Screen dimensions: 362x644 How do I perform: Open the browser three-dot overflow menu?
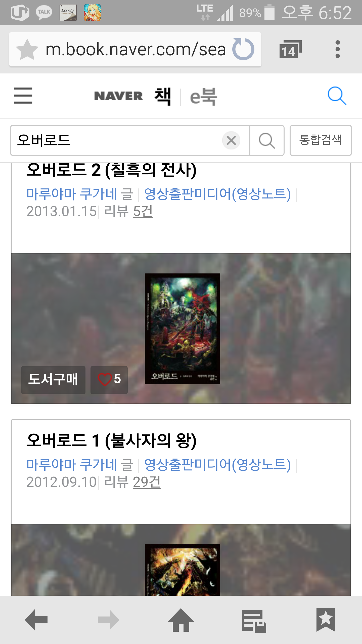pyautogui.click(x=338, y=49)
